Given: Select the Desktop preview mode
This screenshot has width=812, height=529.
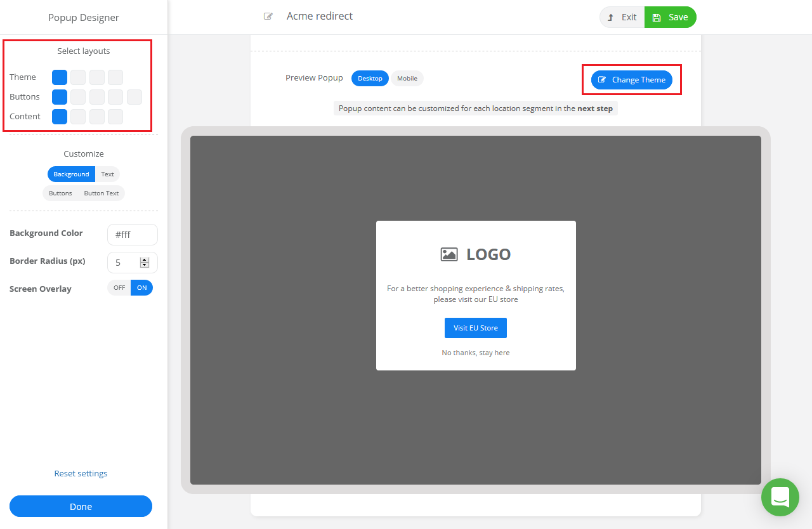Looking at the screenshot, I should coord(370,78).
